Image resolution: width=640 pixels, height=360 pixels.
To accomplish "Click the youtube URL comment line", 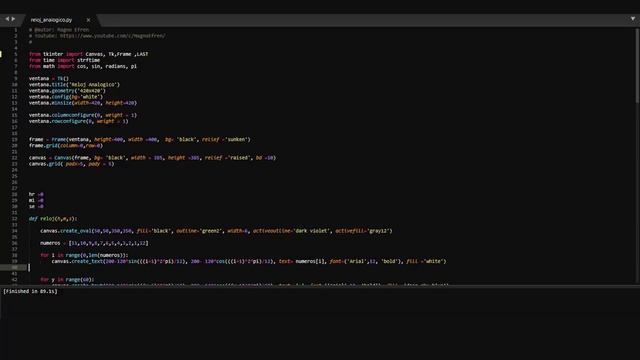I will pyautogui.click(x=97, y=36).
